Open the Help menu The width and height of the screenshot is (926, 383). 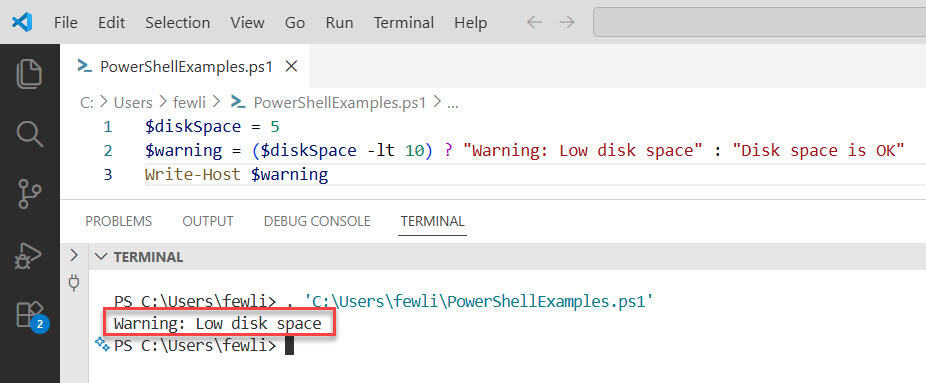coord(471,22)
